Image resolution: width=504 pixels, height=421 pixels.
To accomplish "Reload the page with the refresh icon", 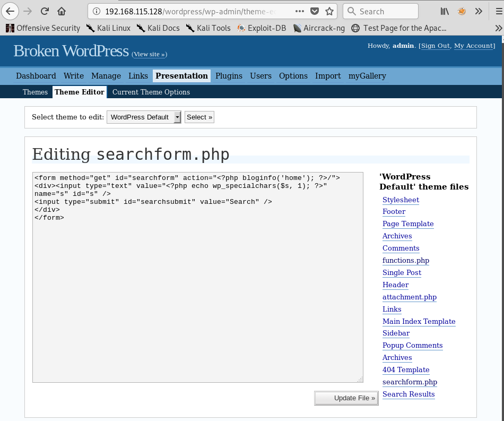I will click(45, 11).
